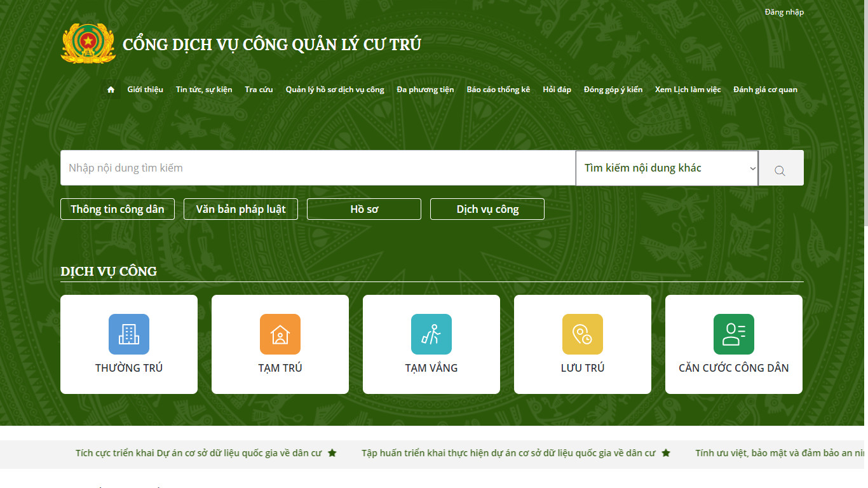This screenshot has height=488, width=868.
Task: Click into the 'Nhập nội dung tìm kiếm' field
Action: [318, 168]
